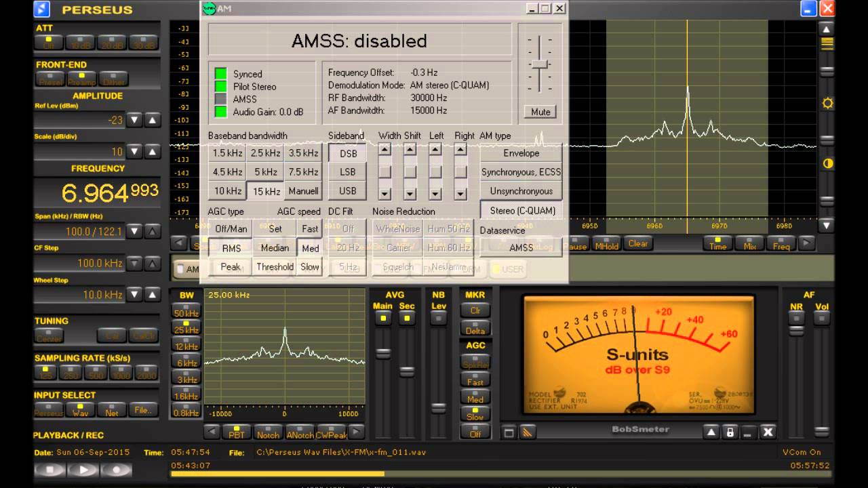Set AGC type to Peak in the AM dialog
This screenshot has width=868, height=488.
(231, 267)
